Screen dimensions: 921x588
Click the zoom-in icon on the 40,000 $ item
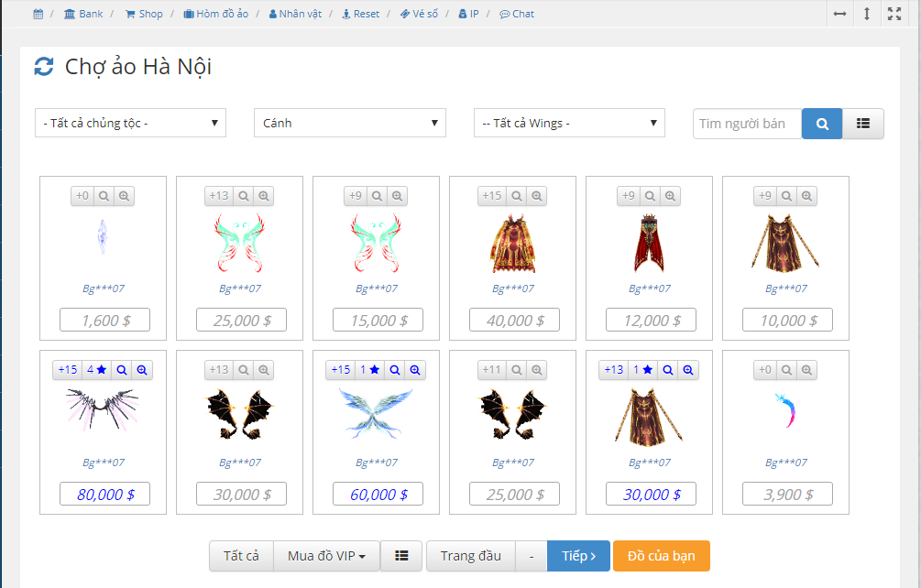pyautogui.click(x=537, y=196)
